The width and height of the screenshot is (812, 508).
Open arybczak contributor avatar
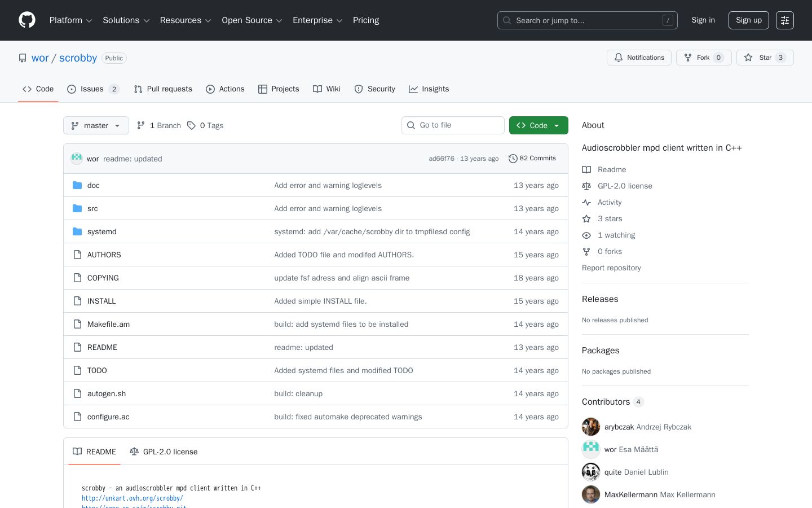tap(591, 427)
